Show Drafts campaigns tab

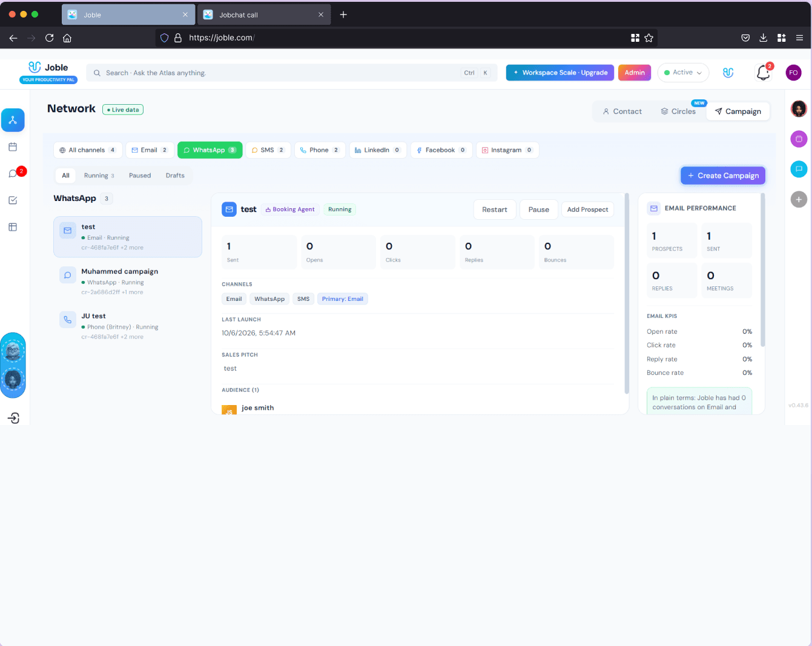(x=175, y=176)
